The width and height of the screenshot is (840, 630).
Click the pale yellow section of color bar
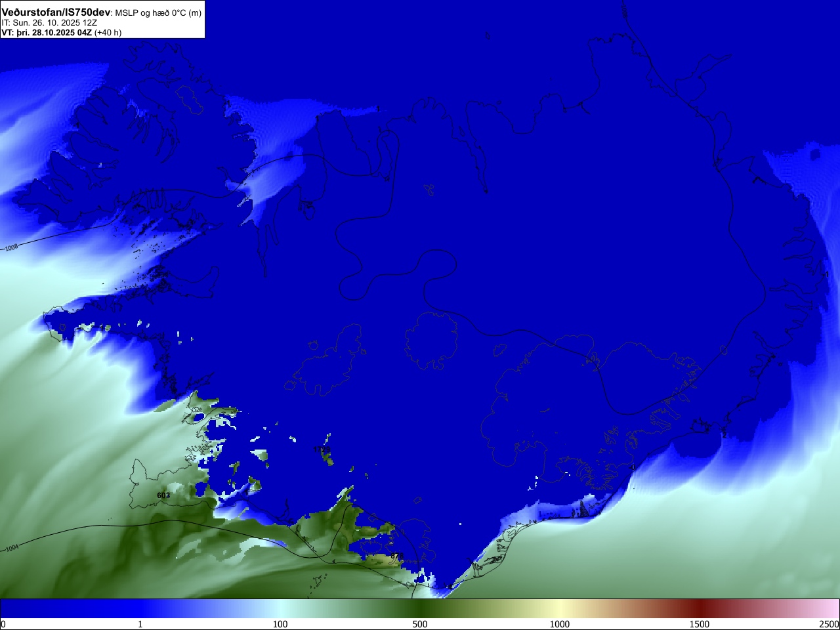[x=560, y=608]
